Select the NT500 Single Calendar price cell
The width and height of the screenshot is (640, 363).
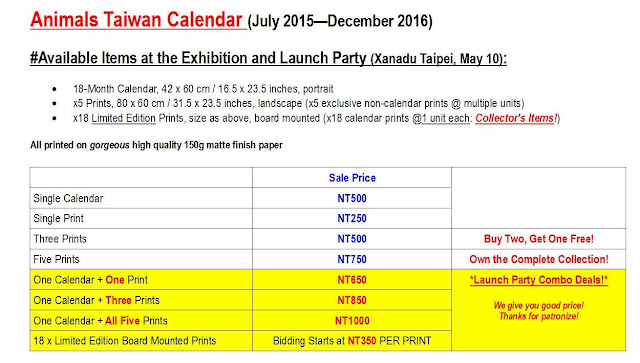click(352, 198)
